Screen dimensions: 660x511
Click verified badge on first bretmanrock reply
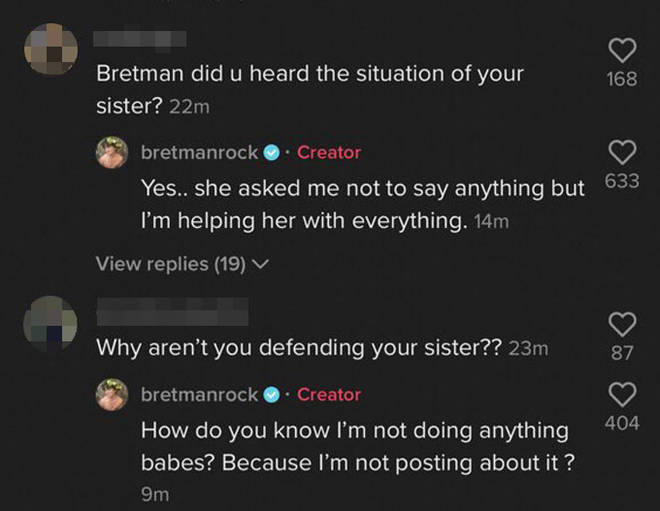pos(271,153)
